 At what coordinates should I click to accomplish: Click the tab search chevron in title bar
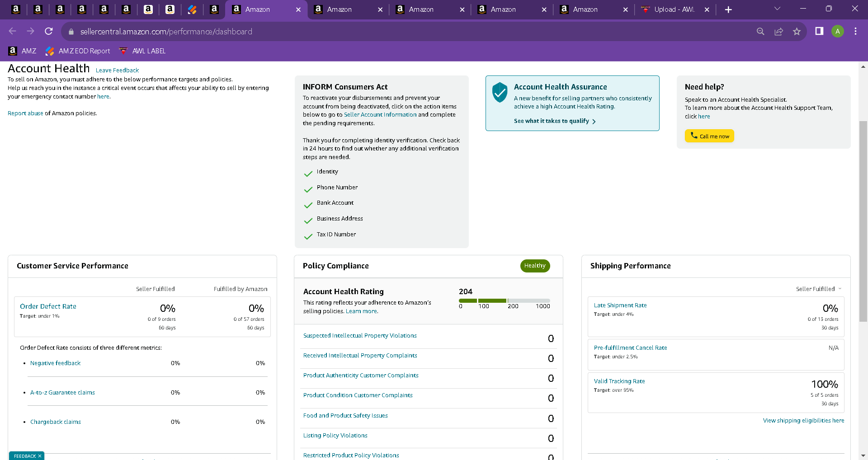pos(777,9)
